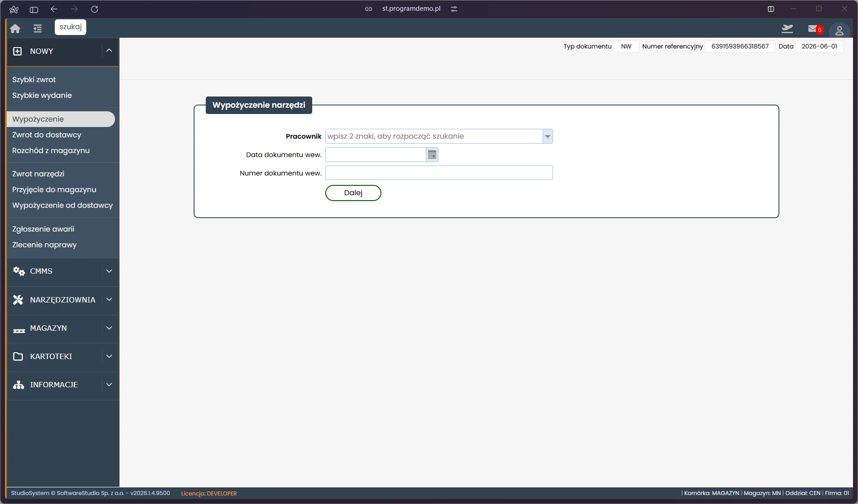Expand the NARZĘDZIOWNIA section chevron
Image resolution: width=858 pixels, height=504 pixels.
pyautogui.click(x=109, y=299)
